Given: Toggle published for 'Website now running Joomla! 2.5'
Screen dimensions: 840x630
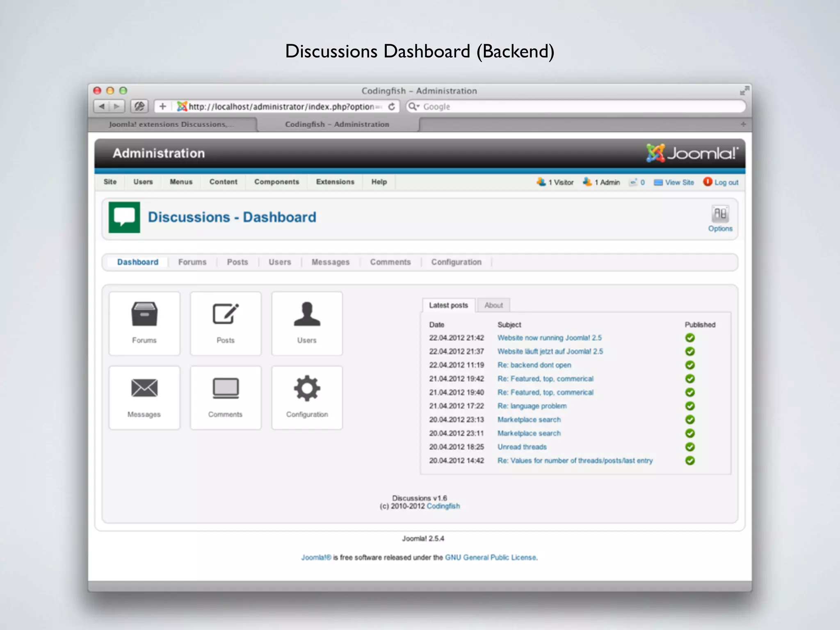Looking at the screenshot, I should click(x=690, y=338).
